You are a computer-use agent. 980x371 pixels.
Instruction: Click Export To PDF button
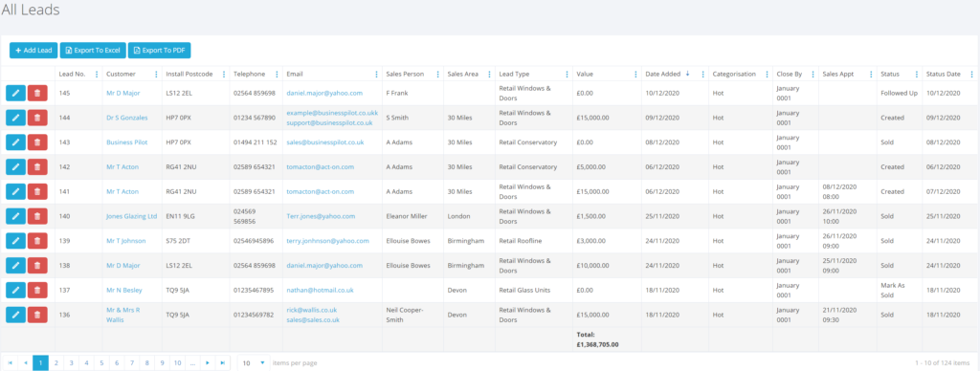pyautogui.click(x=159, y=50)
